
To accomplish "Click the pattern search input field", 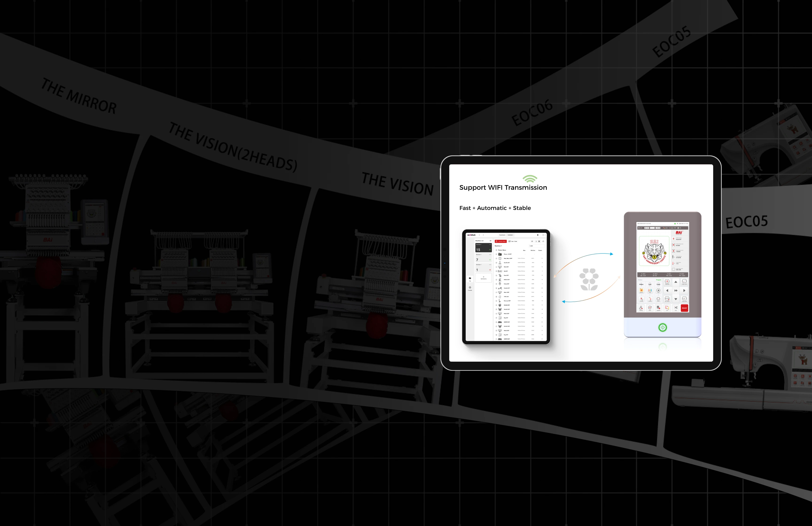I will [537, 246].
